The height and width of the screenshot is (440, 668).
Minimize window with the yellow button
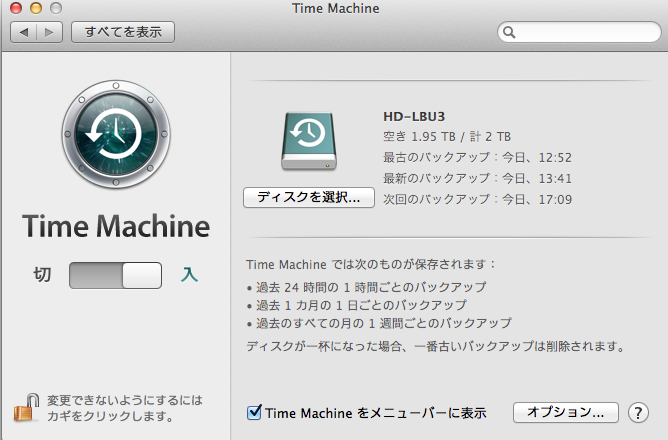point(36,8)
